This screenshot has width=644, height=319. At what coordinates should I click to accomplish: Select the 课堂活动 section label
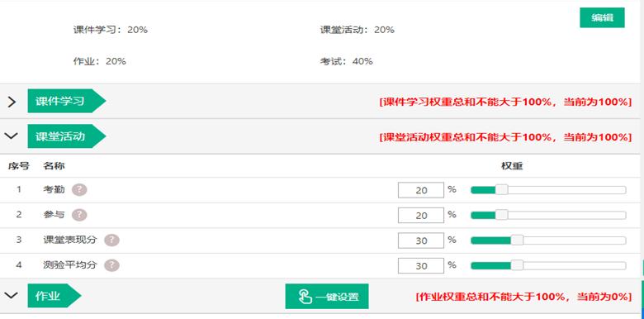click(67, 136)
